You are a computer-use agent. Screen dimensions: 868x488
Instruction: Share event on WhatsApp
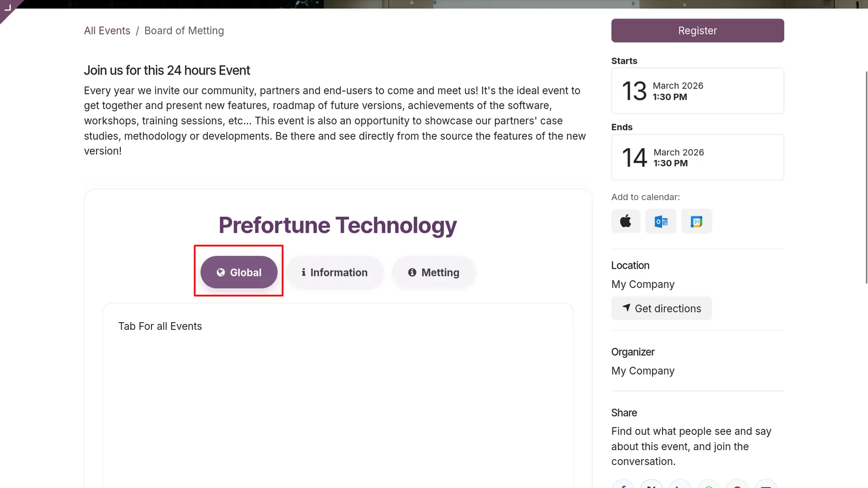pyautogui.click(x=709, y=484)
